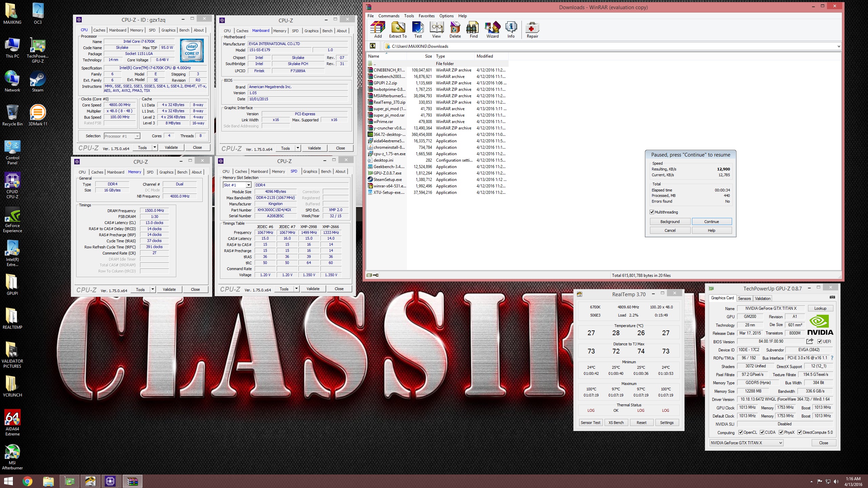Open the GeForce Experience desktop icon
The width and height of the screenshot is (868, 488).
coord(12,219)
